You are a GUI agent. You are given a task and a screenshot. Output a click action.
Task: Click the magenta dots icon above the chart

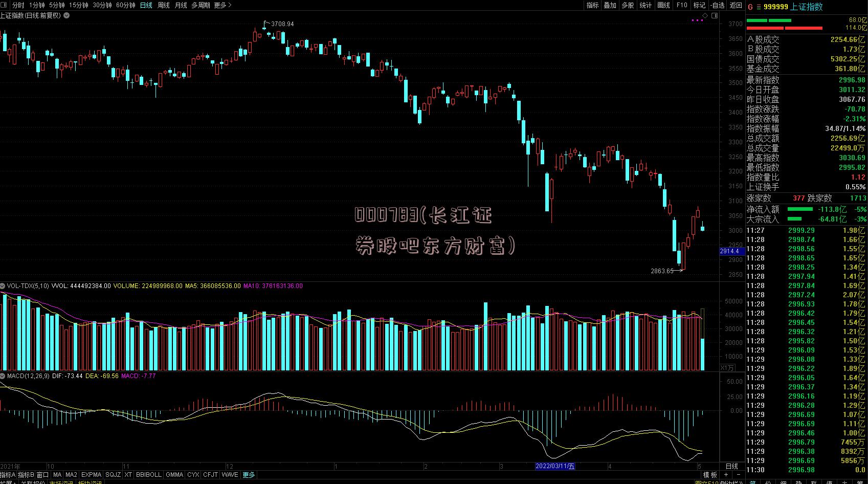pyautogui.click(x=697, y=20)
